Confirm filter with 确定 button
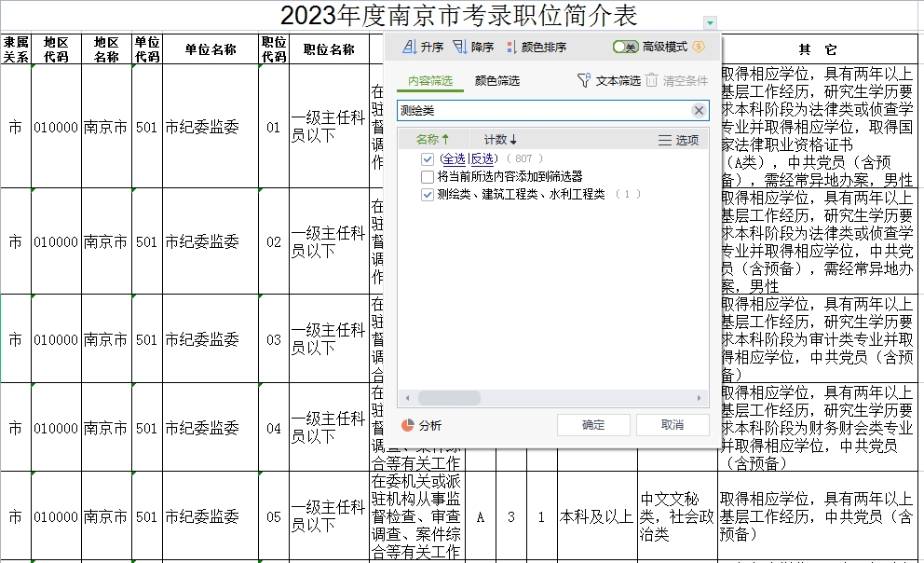 (593, 425)
